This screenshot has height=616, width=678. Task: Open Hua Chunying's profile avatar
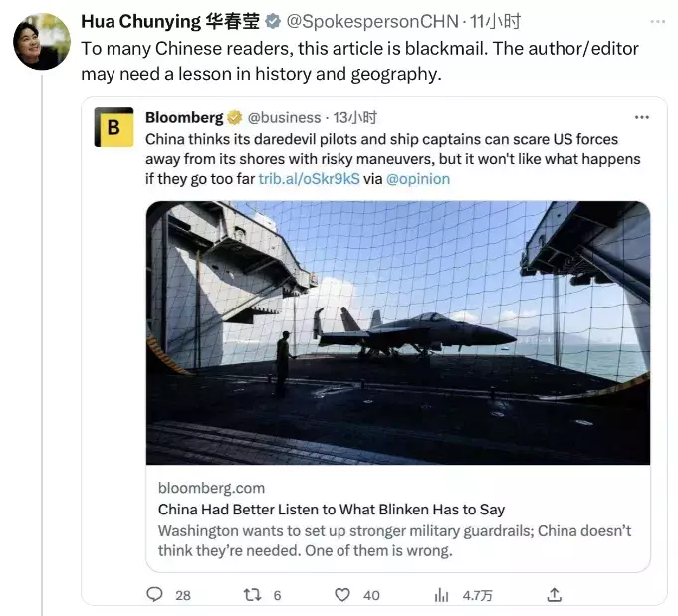[41, 41]
